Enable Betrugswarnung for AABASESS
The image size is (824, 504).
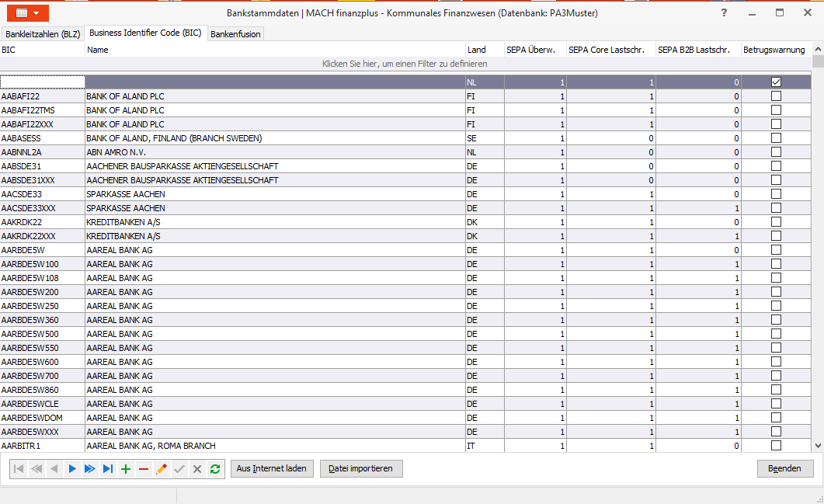pos(776,138)
